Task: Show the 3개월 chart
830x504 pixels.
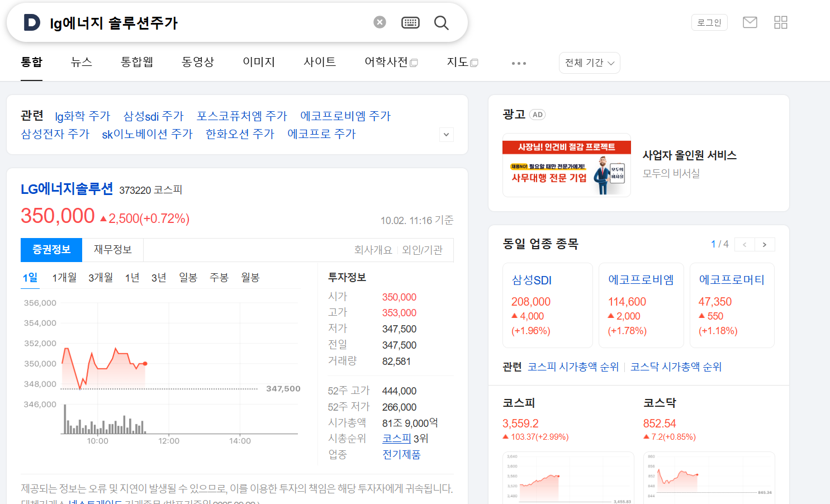Action: coord(101,278)
